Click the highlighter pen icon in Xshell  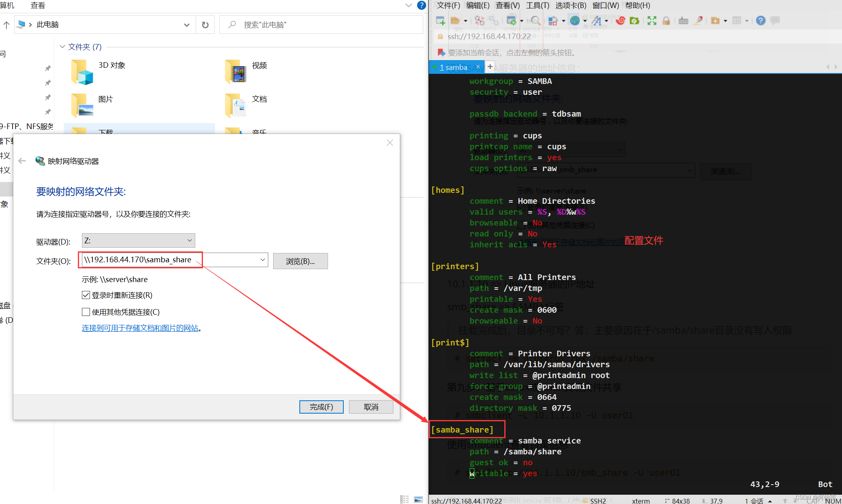(698, 21)
